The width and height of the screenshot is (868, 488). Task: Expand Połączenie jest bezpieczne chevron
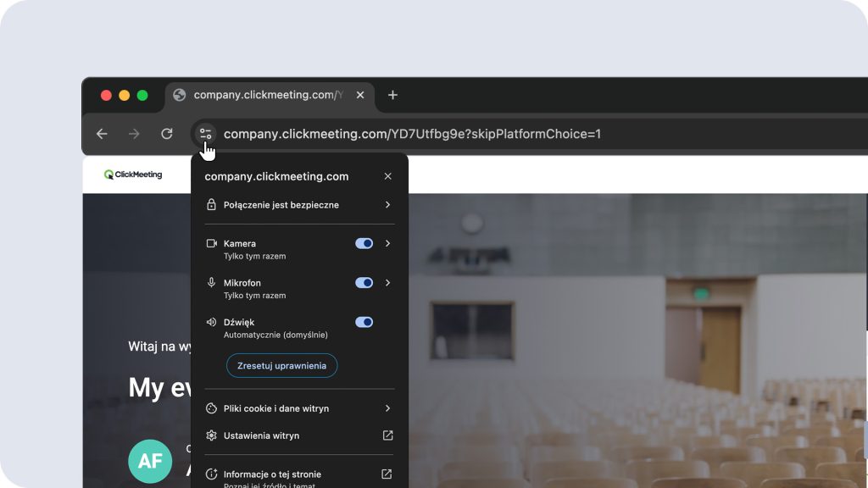[387, 205]
